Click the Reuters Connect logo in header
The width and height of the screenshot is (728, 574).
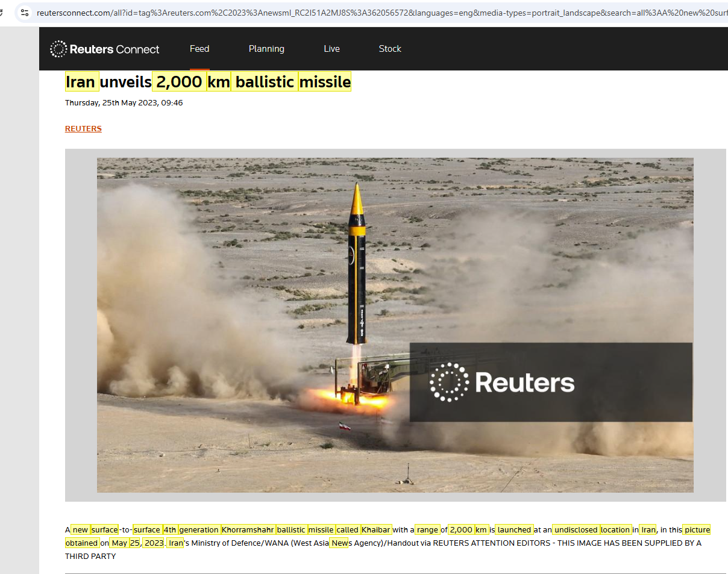(x=105, y=49)
